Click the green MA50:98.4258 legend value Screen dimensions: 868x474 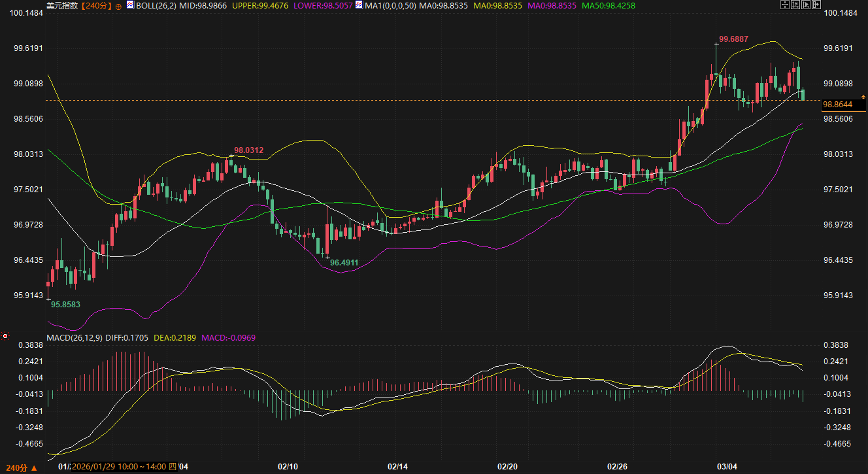pyautogui.click(x=609, y=6)
